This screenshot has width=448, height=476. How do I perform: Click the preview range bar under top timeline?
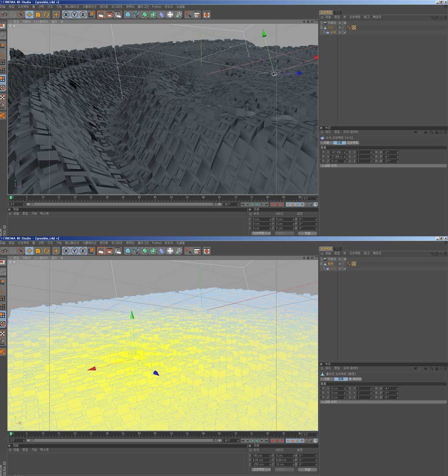(124, 205)
